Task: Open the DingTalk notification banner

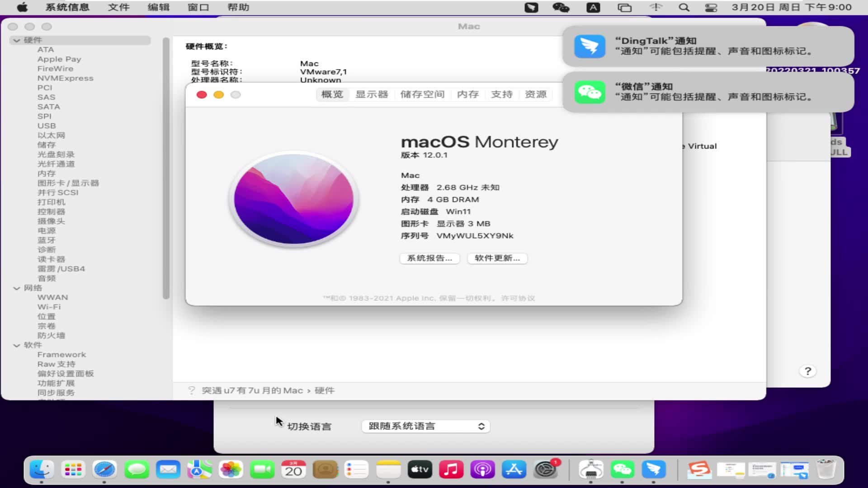Action: [x=708, y=46]
